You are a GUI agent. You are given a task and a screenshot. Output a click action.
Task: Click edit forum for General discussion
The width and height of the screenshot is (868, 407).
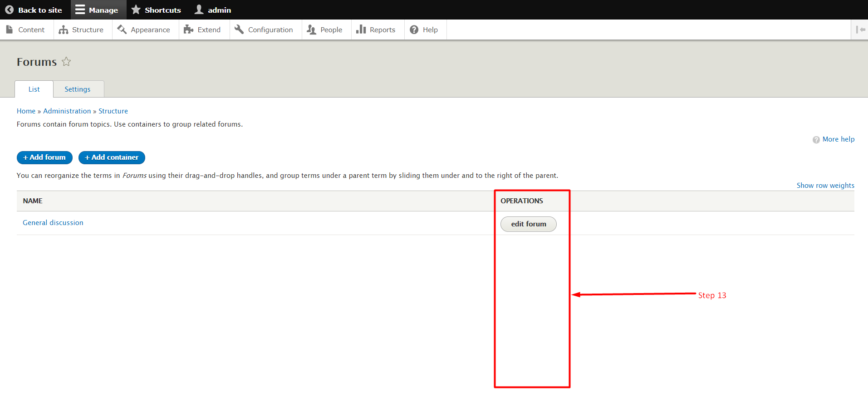pyautogui.click(x=528, y=224)
